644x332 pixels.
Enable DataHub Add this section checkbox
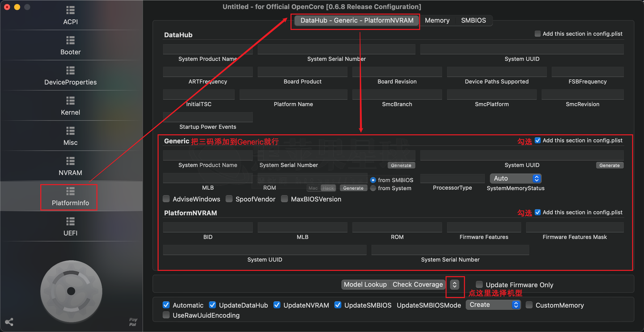[x=538, y=34]
